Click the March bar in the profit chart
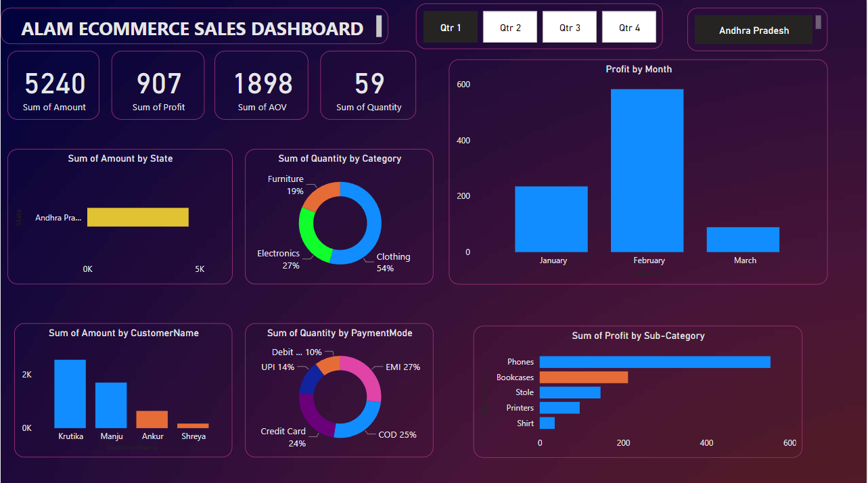Viewport: 868px width, 483px height. (743, 239)
